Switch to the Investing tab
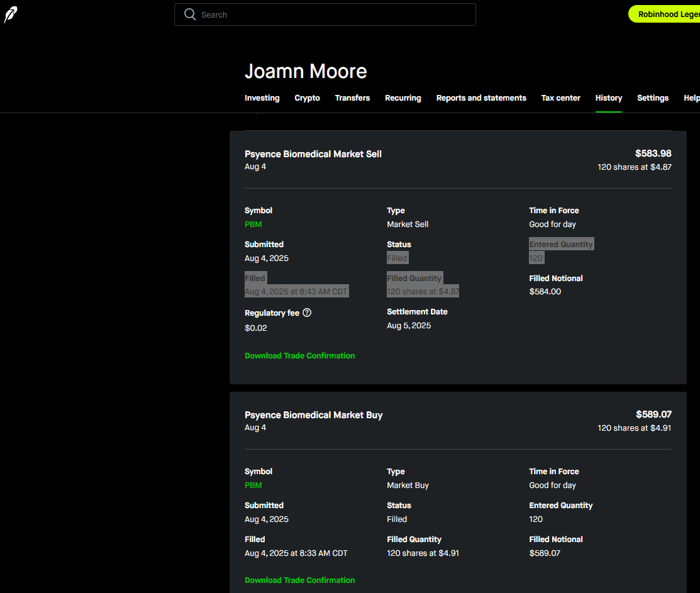 pyautogui.click(x=262, y=98)
